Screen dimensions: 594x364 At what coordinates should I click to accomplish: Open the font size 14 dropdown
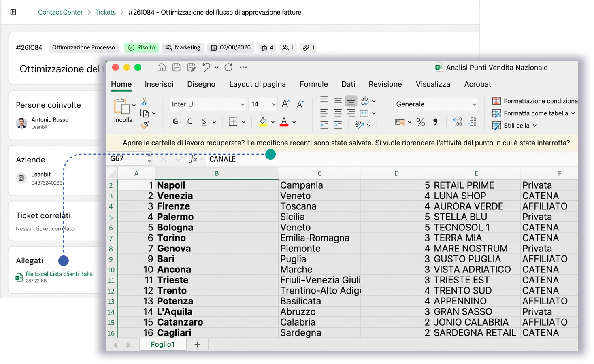[274, 104]
